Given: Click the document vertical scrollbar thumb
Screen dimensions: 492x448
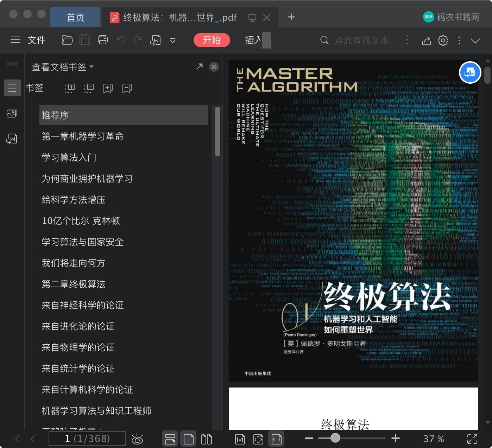Looking at the screenshot, I should [x=487, y=75].
